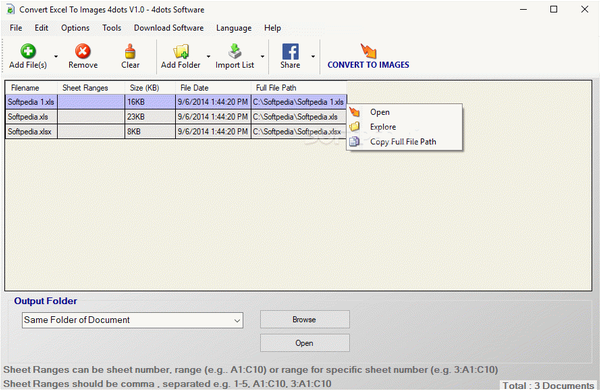600x390 pixels.
Task: Open the Edit menu
Action: [41, 28]
